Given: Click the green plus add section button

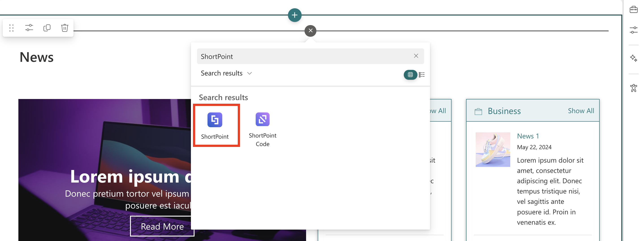Looking at the screenshot, I should click(294, 15).
